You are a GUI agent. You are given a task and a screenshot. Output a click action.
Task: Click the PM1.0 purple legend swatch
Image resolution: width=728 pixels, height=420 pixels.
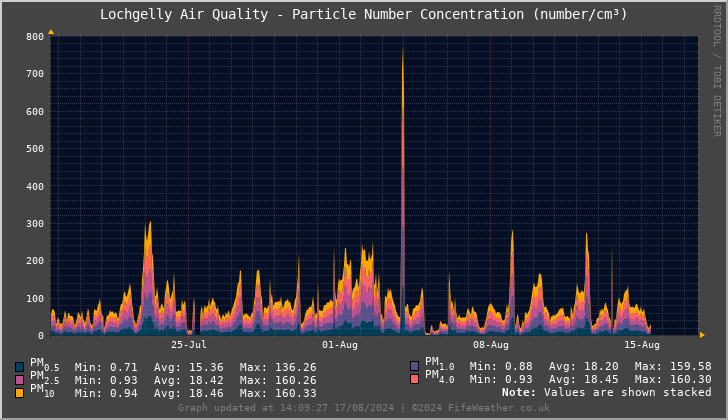click(x=415, y=366)
